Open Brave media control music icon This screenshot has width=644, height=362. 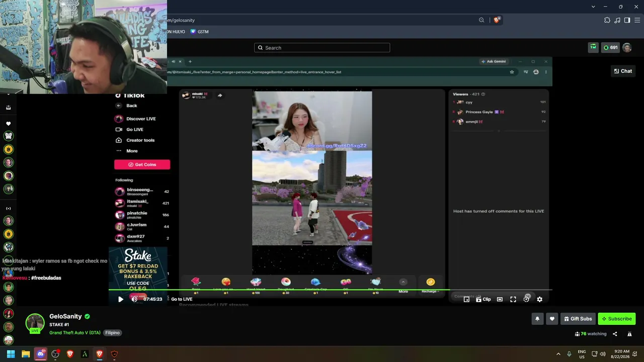[617, 20]
